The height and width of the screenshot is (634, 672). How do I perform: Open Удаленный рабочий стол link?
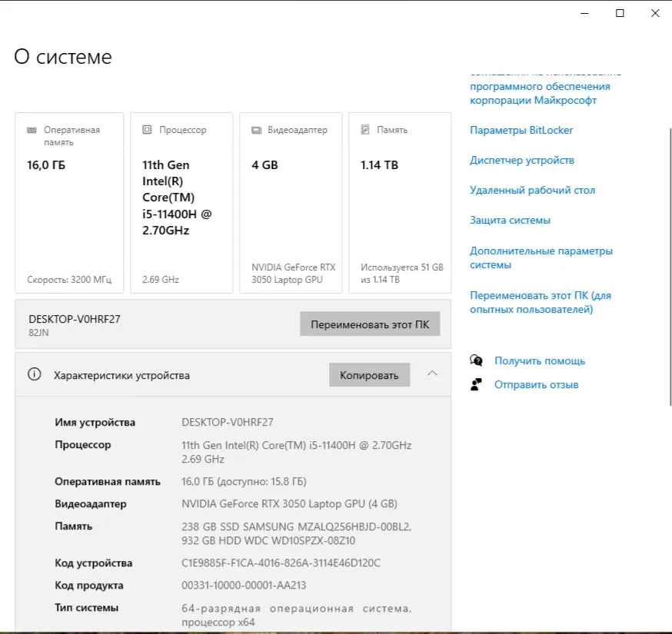(x=532, y=190)
